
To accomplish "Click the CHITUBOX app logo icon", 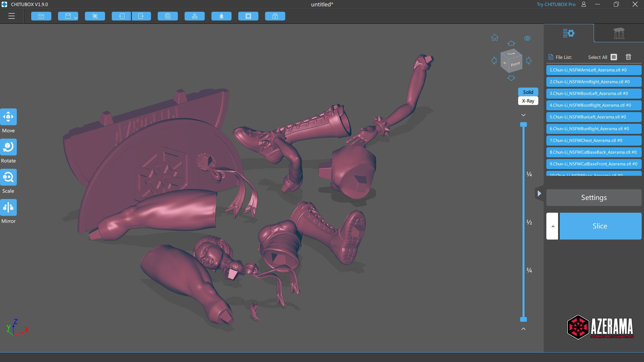I will (4, 4).
